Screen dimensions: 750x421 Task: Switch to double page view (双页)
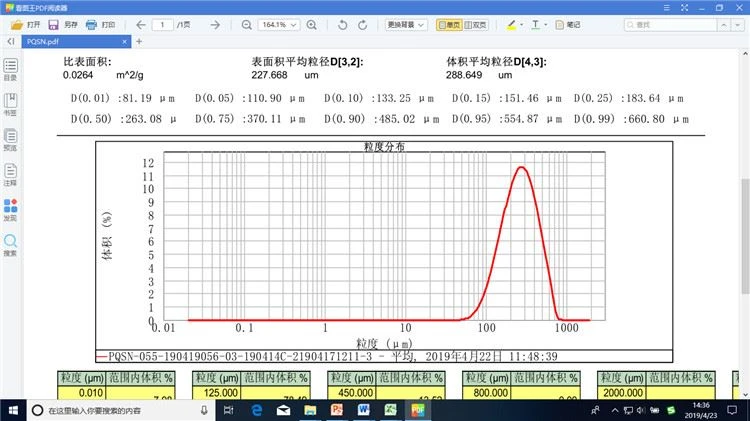475,25
